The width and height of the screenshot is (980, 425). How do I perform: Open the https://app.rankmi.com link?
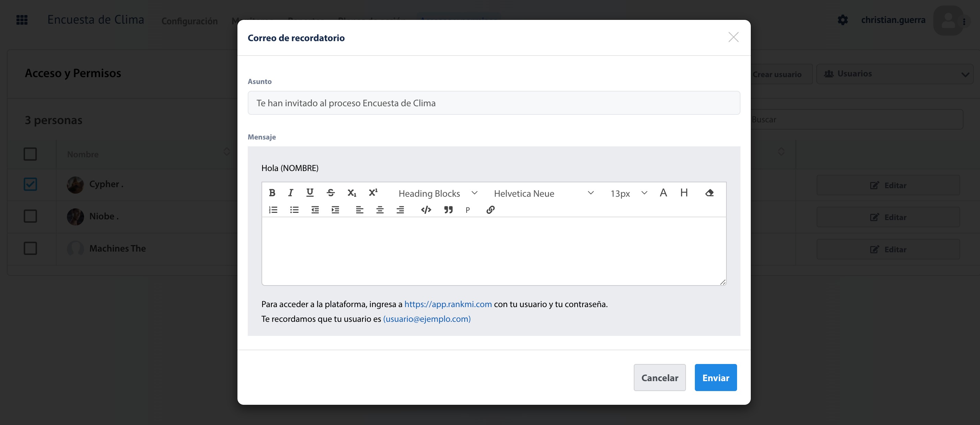click(448, 304)
